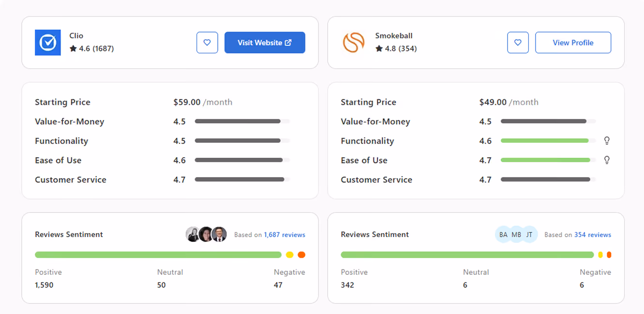Click the star icon next to Smokeball's 4.8 rating

(x=379, y=48)
